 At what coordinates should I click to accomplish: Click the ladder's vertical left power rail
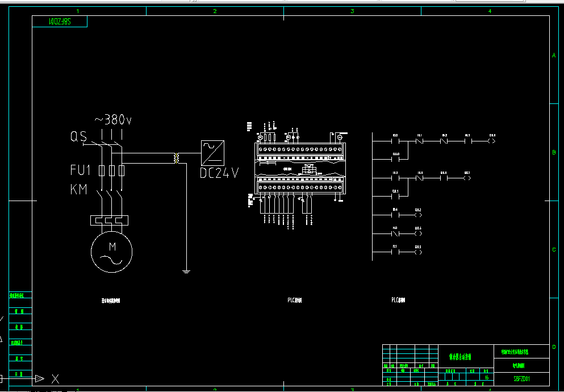point(372,197)
